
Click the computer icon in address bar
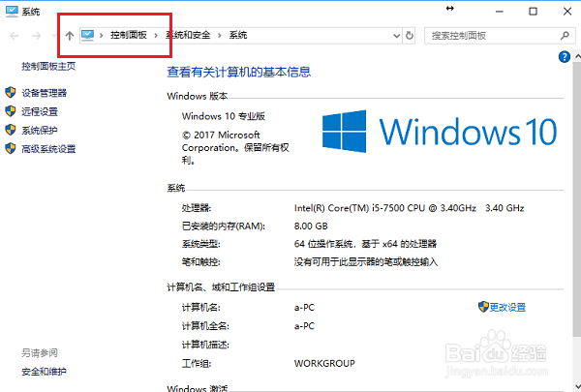click(x=87, y=35)
